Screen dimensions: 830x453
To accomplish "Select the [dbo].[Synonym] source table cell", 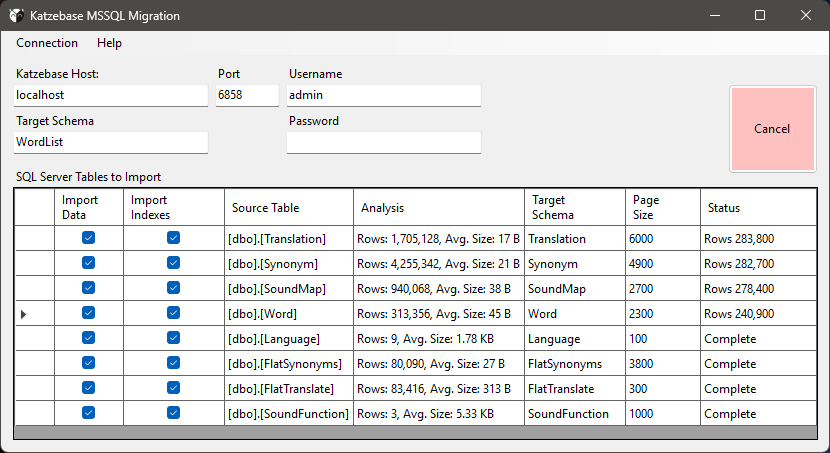I will (289, 264).
